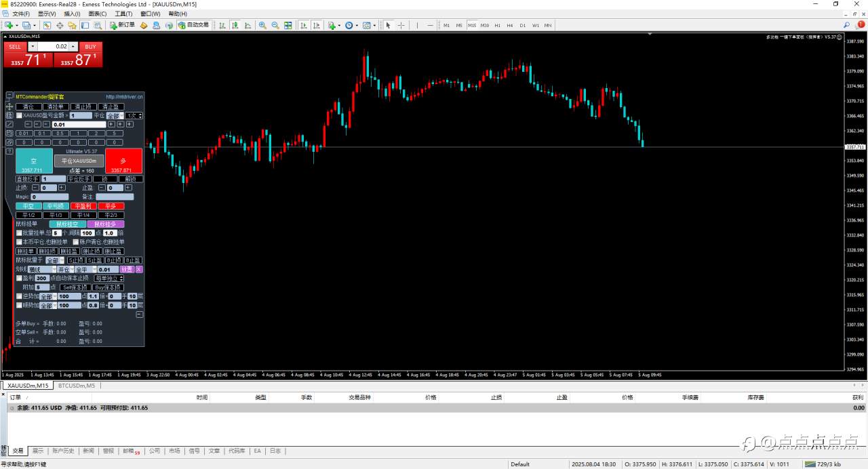Click the Data Window crosshair-circle icon
Viewport: 868px width, 469px height.
click(60, 25)
